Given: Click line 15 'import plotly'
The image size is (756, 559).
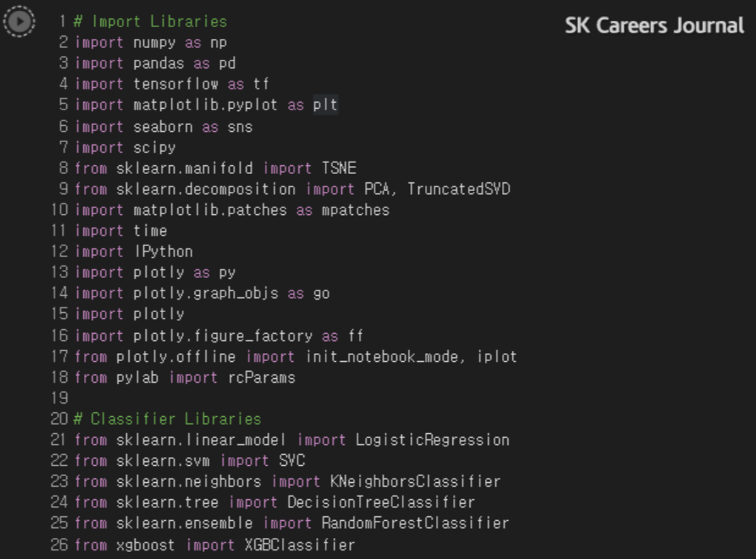Looking at the screenshot, I should [130, 314].
